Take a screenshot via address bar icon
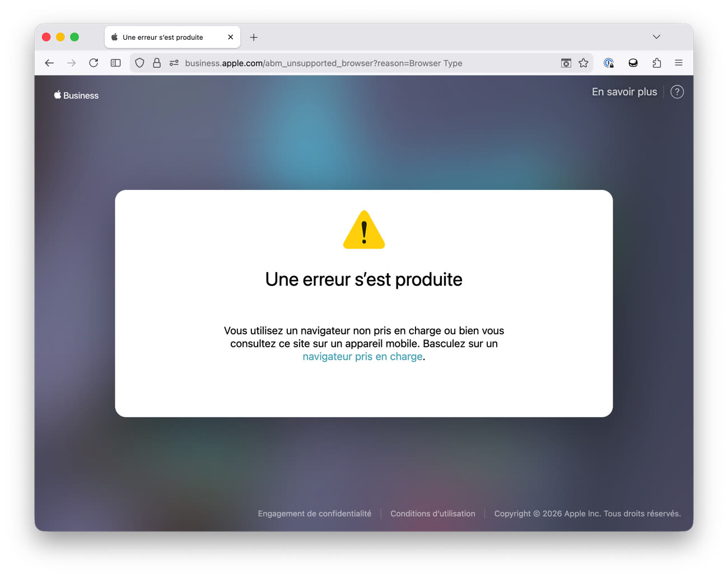This screenshot has width=728, height=577. [566, 63]
